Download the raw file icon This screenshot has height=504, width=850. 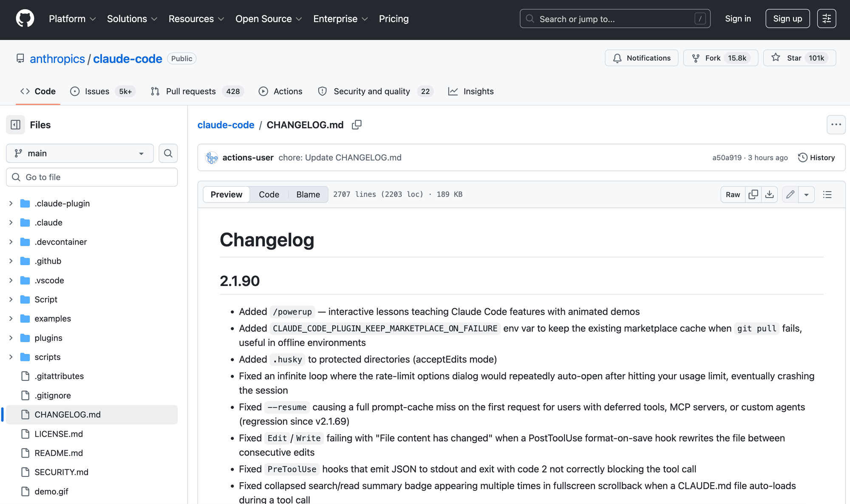click(x=769, y=195)
